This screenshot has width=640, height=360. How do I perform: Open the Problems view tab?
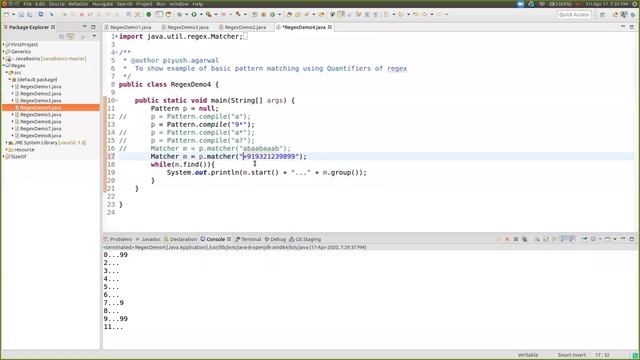point(118,239)
